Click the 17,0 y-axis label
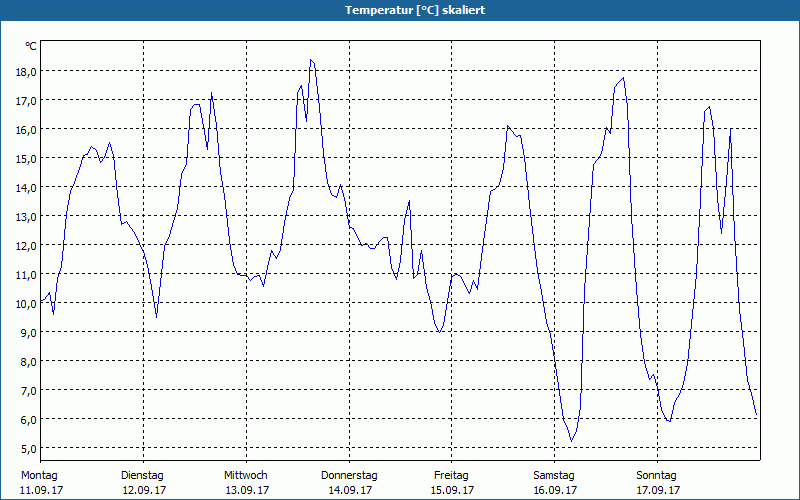Viewport: 800px width, 500px height. [26, 101]
